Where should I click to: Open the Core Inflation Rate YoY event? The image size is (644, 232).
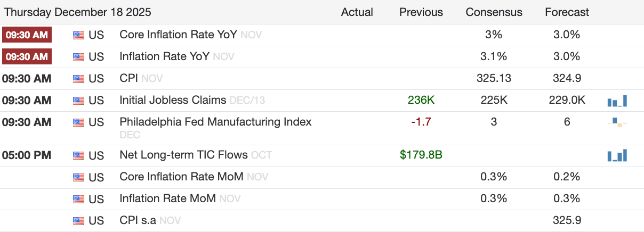[x=178, y=35]
